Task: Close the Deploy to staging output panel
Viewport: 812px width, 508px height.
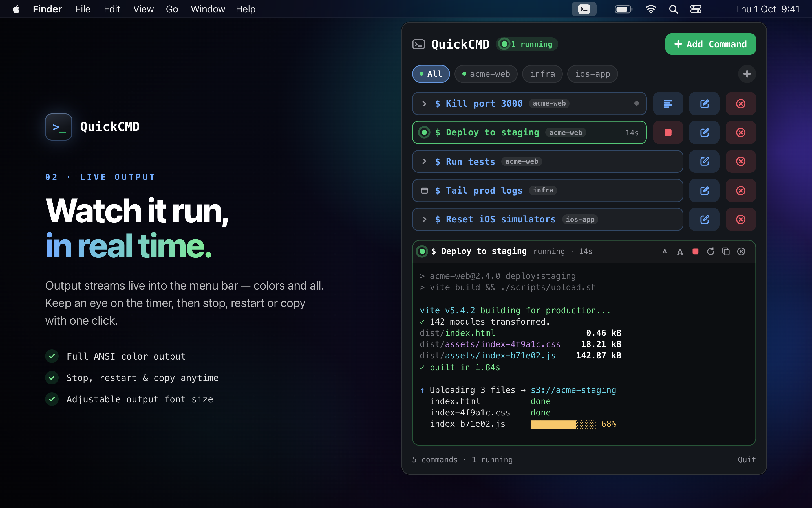Action: (741, 251)
